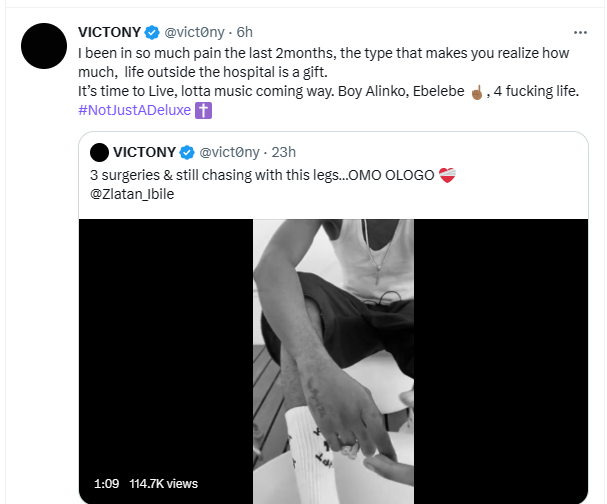This screenshot has height=504, width=607.
Task: Click the 1:09 video duration label
Action: click(x=107, y=483)
